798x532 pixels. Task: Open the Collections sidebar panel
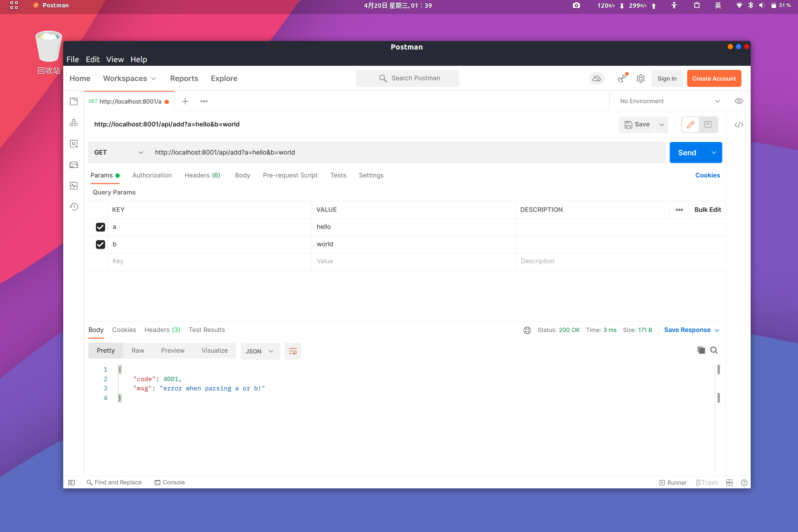74,101
